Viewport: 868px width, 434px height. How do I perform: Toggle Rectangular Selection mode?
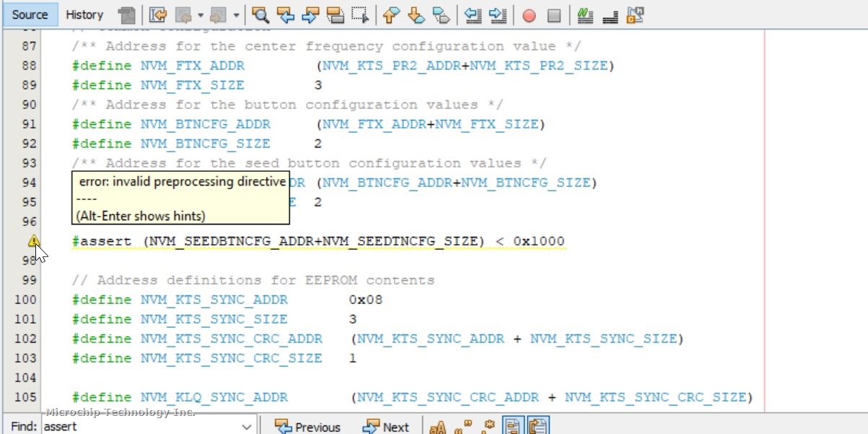360,14
